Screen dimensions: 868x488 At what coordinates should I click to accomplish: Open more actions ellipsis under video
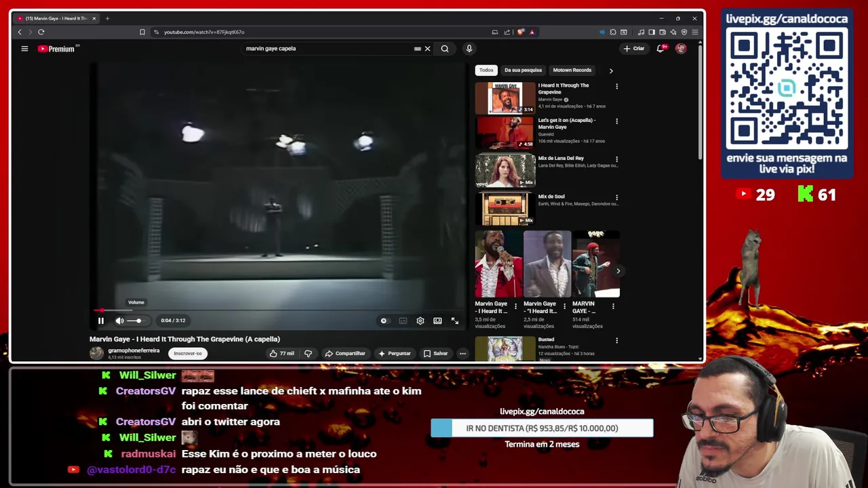pos(462,353)
